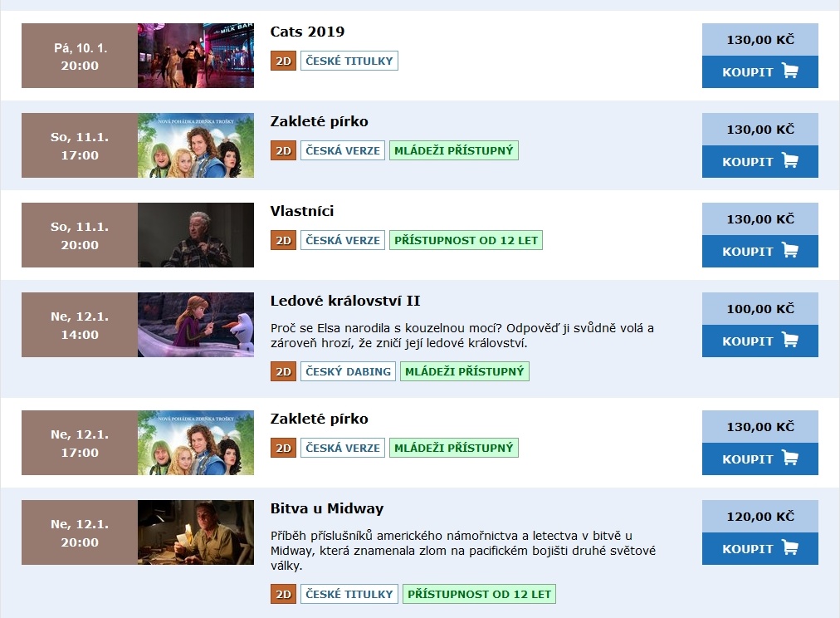Open the Bitva u Midway title link
This screenshot has height=618, width=840.
(x=327, y=508)
